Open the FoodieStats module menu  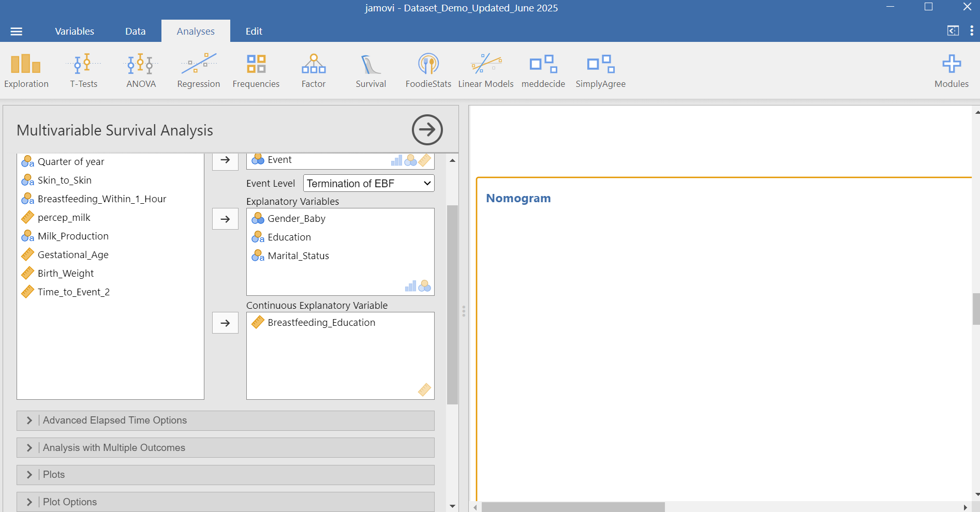428,71
